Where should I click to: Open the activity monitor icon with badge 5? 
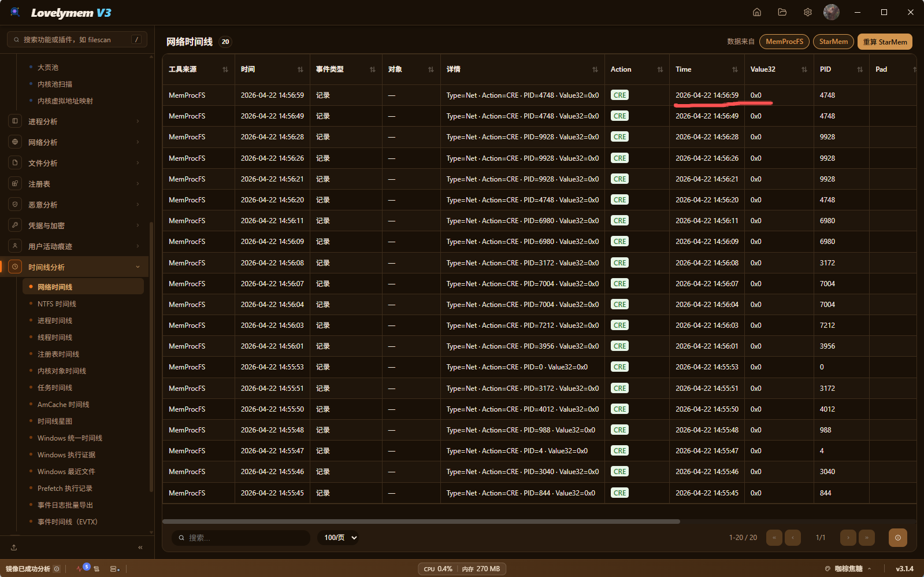tap(81, 569)
